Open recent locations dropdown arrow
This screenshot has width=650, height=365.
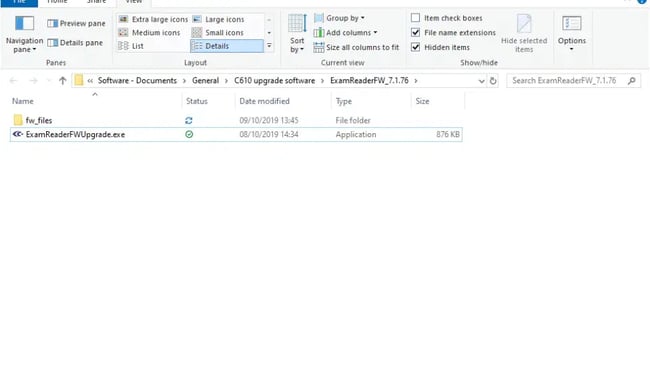point(49,81)
